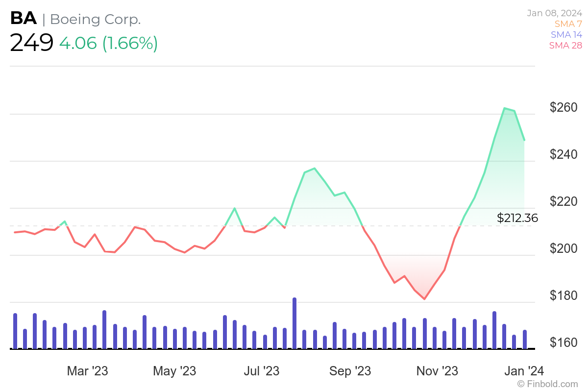Click the Jan 08, 2024 date label

(x=555, y=13)
